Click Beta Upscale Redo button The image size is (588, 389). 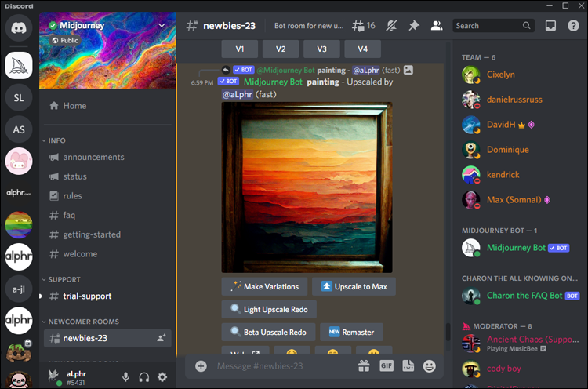(x=268, y=332)
